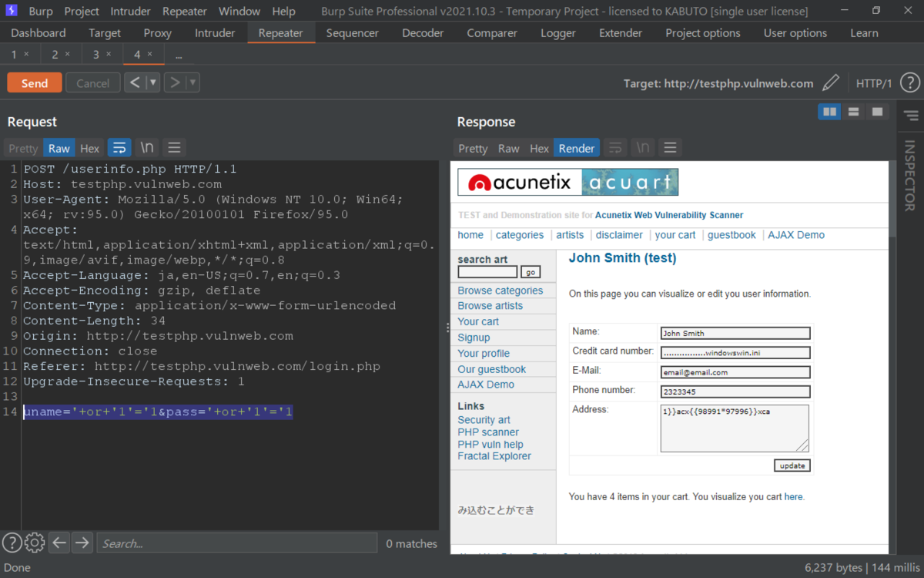
Task: Click the Name input field John Smith
Action: (735, 334)
